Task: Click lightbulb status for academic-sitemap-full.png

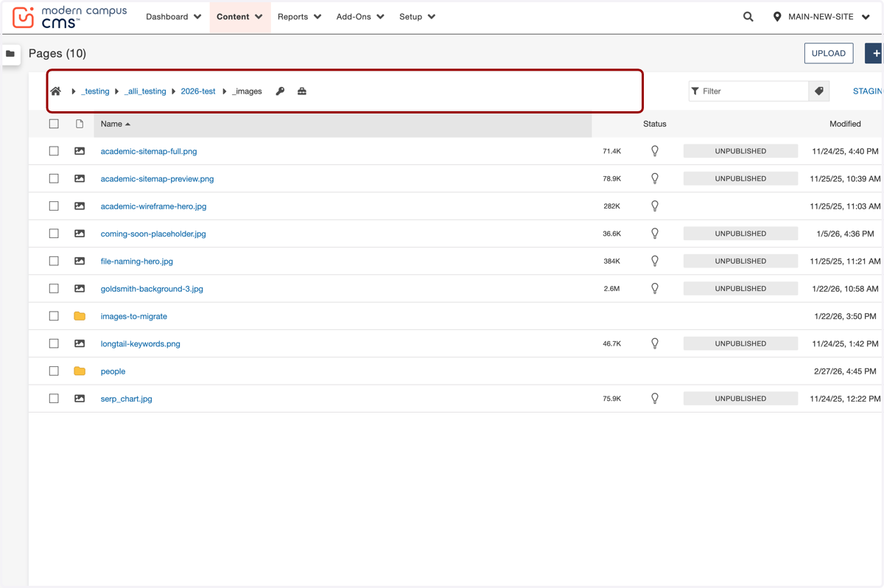Action: point(655,151)
